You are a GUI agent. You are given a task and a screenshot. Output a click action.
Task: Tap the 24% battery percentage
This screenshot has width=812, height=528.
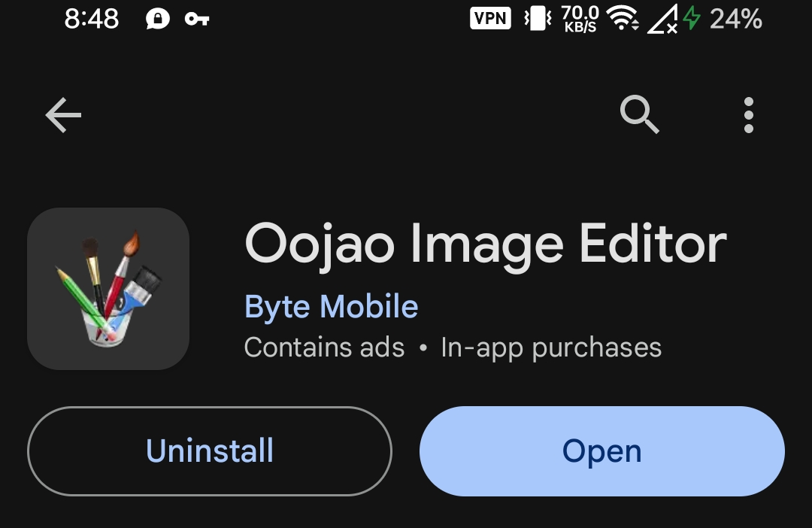[735, 19]
